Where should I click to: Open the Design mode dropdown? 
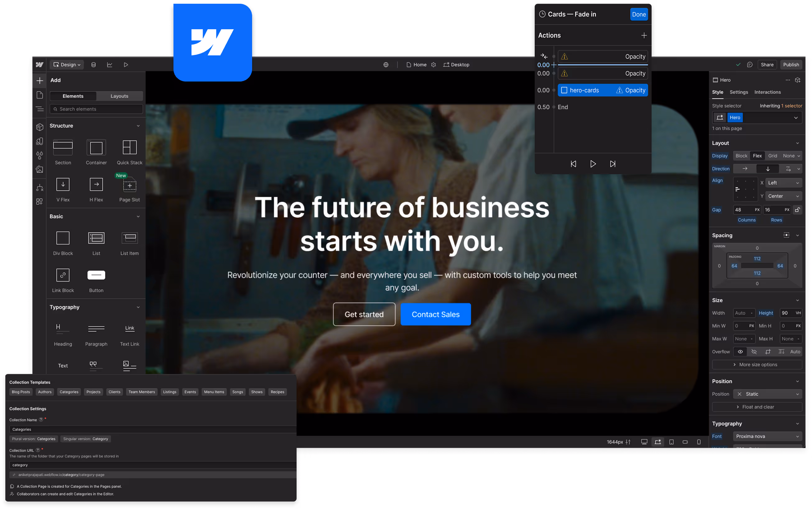(67, 65)
